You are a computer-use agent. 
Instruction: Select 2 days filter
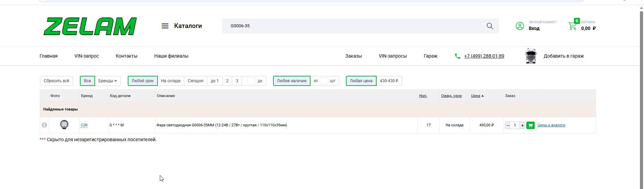(227, 81)
